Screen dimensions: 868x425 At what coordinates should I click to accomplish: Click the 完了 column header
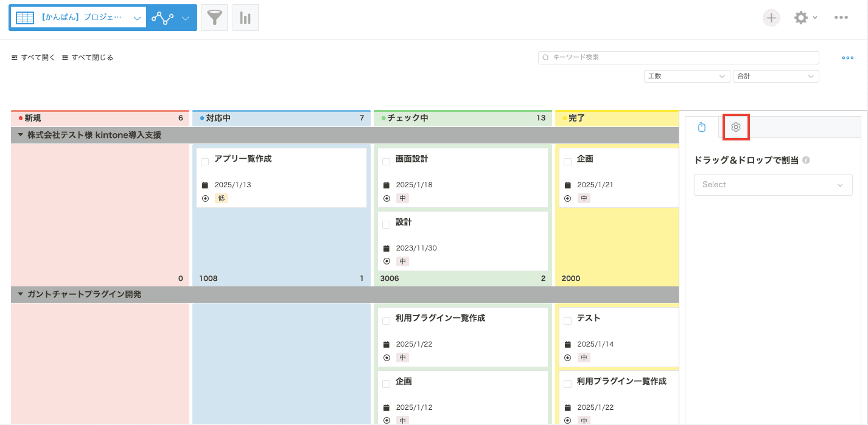[617, 118]
